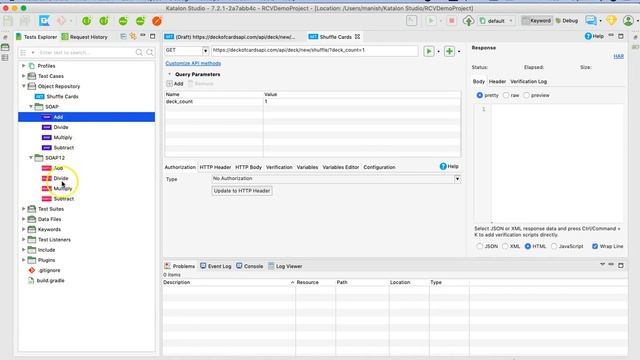This screenshot has height=360, width=640.
Task: Select the build.gradle file
Action: (x=50, y=280)
